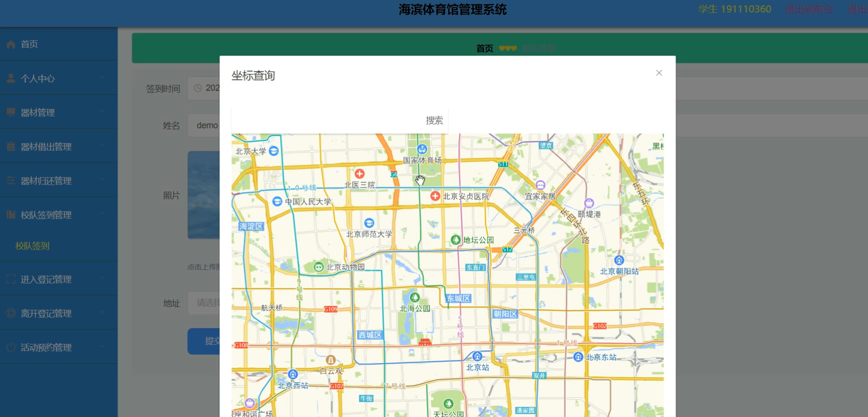Screen dimensions: 868x417
Task: Expand 进入登记管理 menu
Action: pyautogui.click(x=59, y=279)
